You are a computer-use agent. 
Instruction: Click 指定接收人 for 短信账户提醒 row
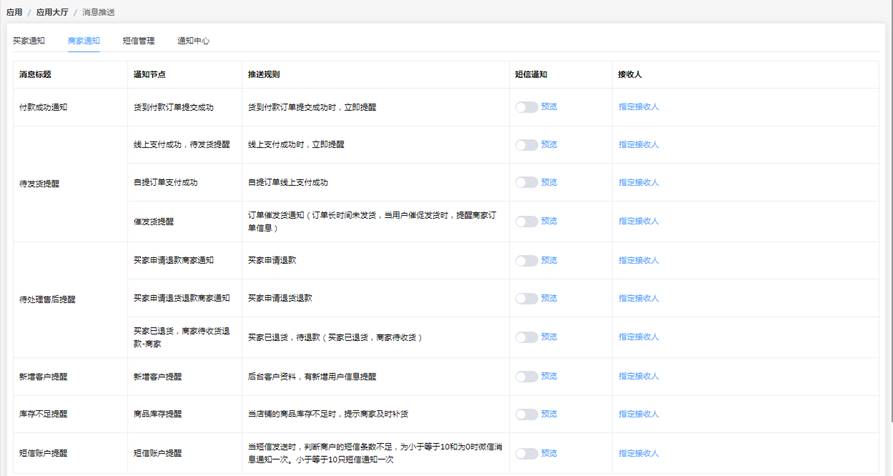638,453
